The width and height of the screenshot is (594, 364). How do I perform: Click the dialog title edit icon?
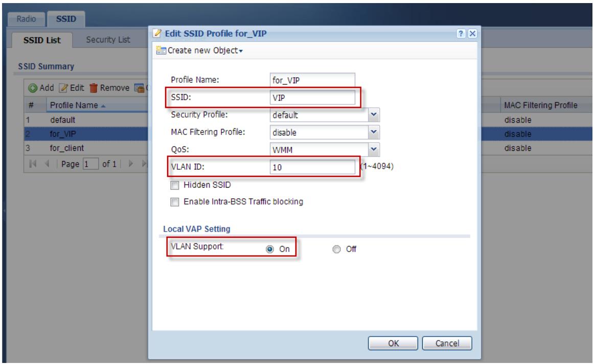click(157, 33)
